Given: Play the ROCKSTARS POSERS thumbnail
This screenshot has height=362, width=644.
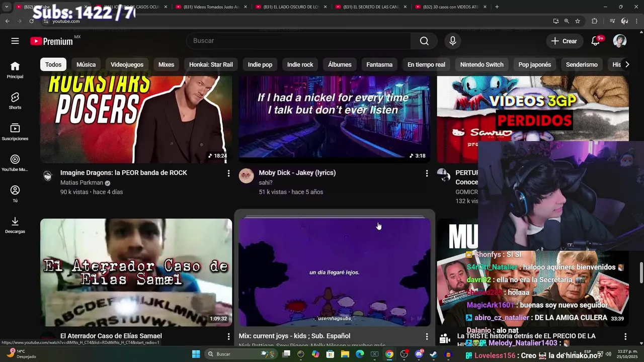Looking at the screenshot, I should (136, 119).
